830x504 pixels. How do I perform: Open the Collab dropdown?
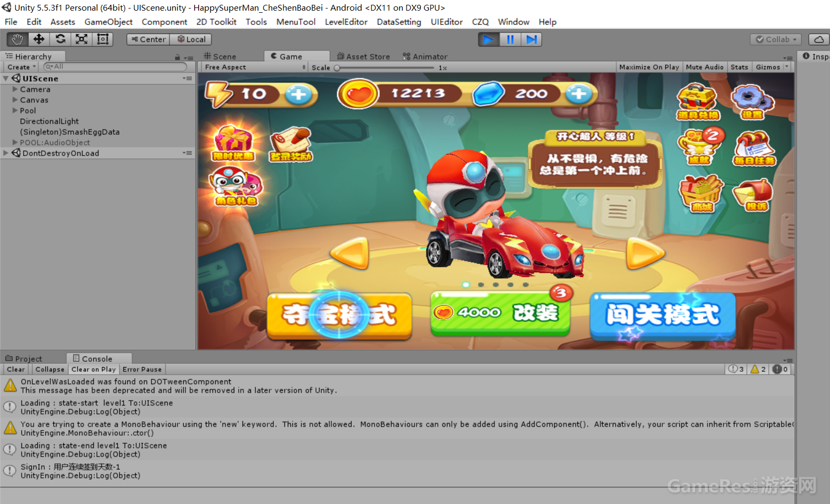point(776,39)
